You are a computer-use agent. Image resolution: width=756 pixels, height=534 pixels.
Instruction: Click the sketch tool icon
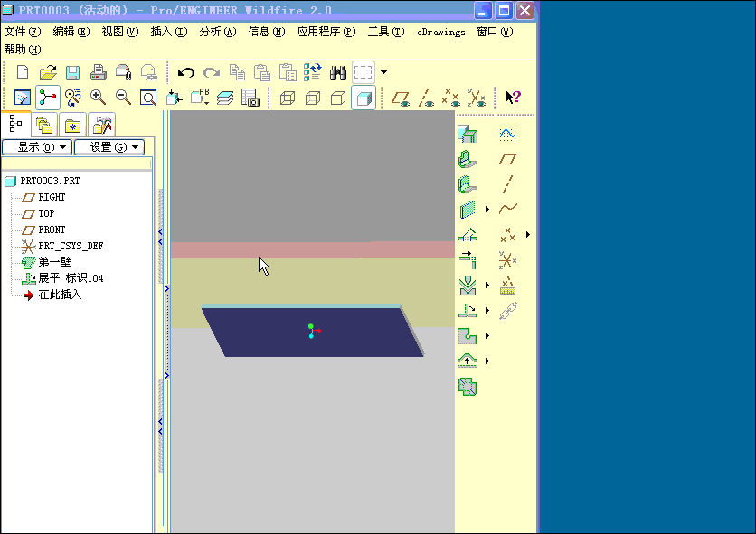coord(507,134)
